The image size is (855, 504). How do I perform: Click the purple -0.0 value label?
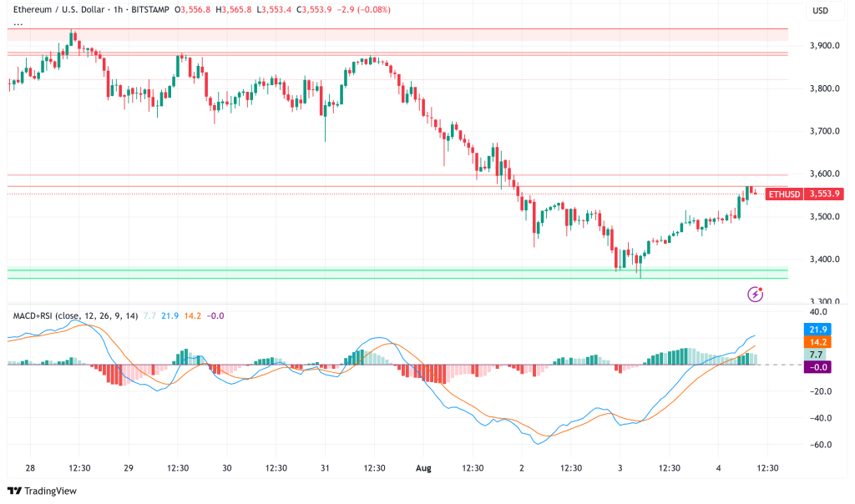[x=818, y=367]
